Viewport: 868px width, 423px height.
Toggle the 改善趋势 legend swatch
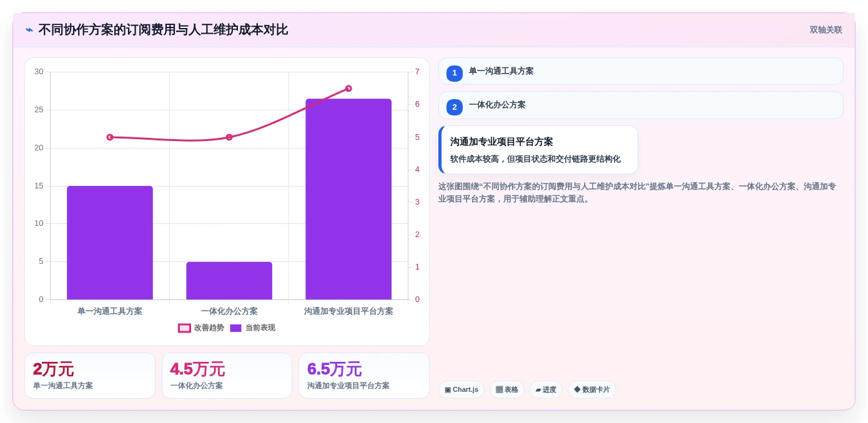pos(184,328)
